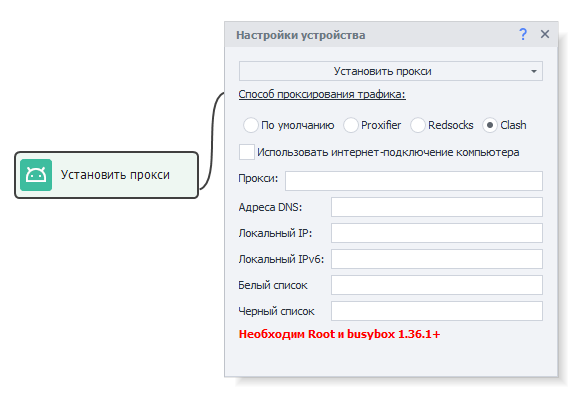Click the red Необходим Root и busybox notice
This screenshot has height=410, width=588.
[x=339, y=334]
